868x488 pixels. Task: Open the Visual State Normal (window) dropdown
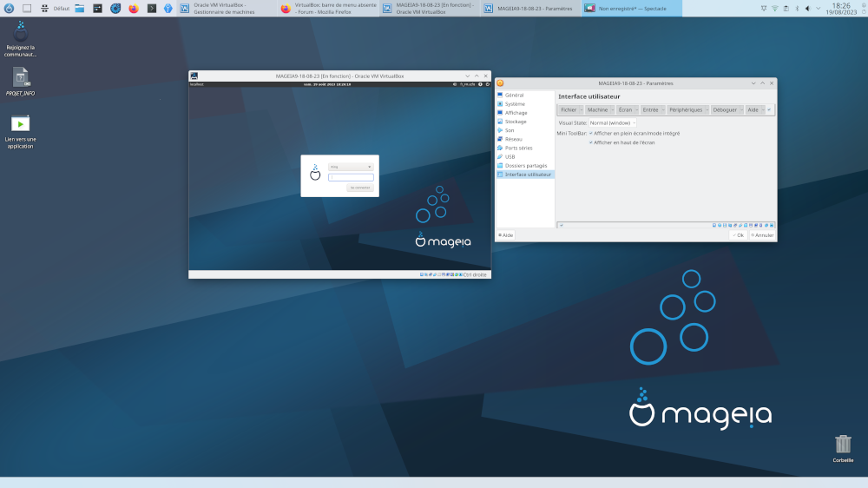[x=612, y=123]
